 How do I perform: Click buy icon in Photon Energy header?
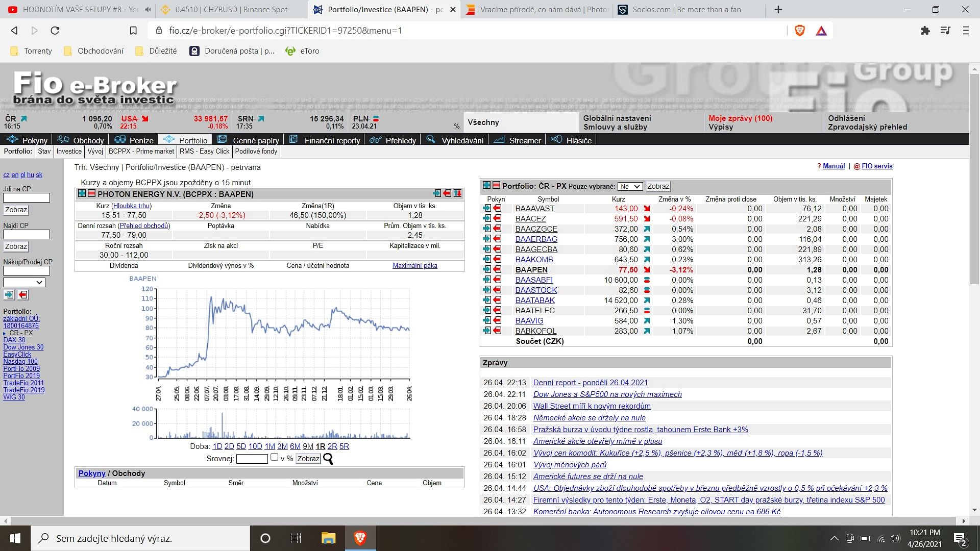point(437,193)
